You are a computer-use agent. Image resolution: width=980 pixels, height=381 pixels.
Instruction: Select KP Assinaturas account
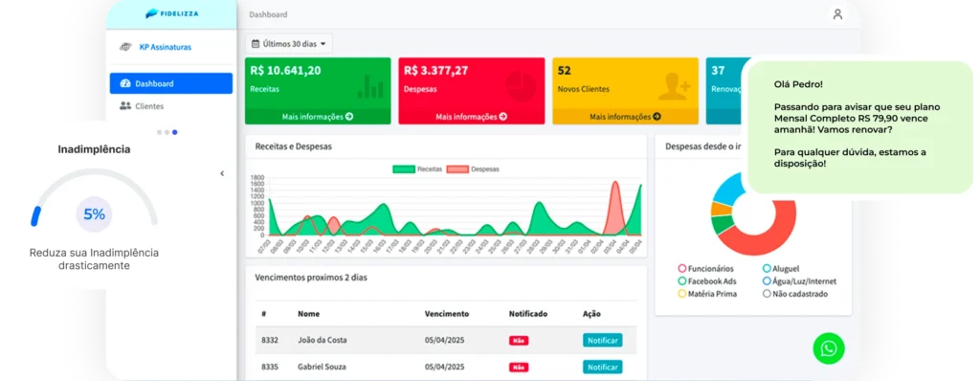[x=165, y=47]
